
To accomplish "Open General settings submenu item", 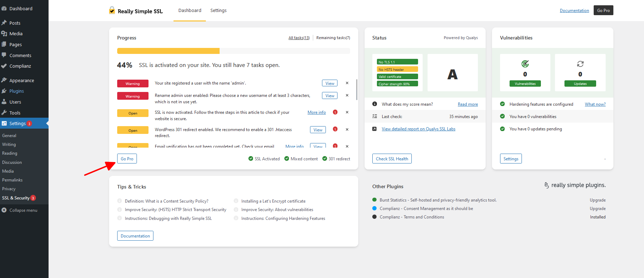I will (9, 136).
